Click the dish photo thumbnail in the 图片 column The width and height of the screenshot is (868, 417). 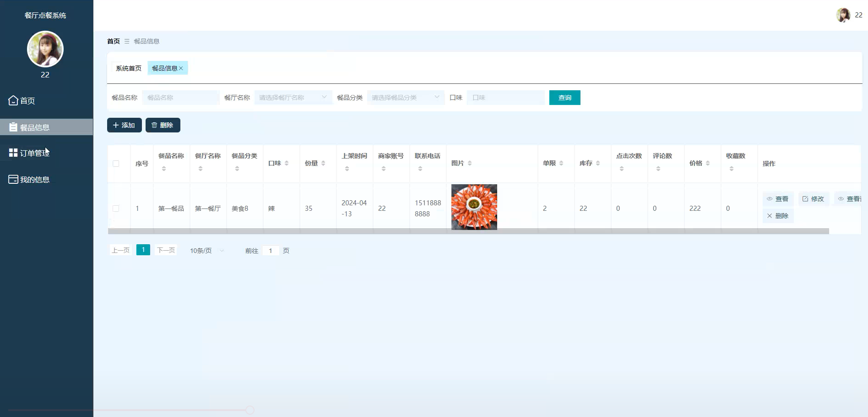click(474, 207)
